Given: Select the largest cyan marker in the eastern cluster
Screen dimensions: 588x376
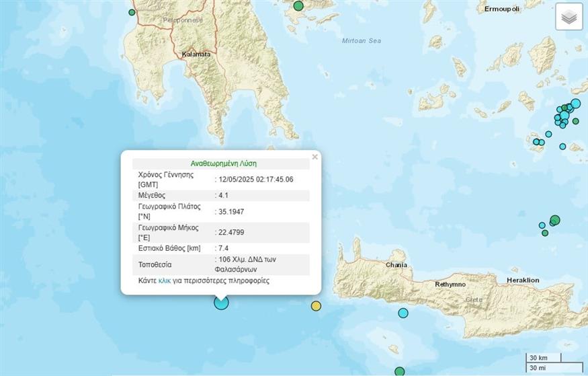Looking at the screenshot, I should click(x=575, y=104).
